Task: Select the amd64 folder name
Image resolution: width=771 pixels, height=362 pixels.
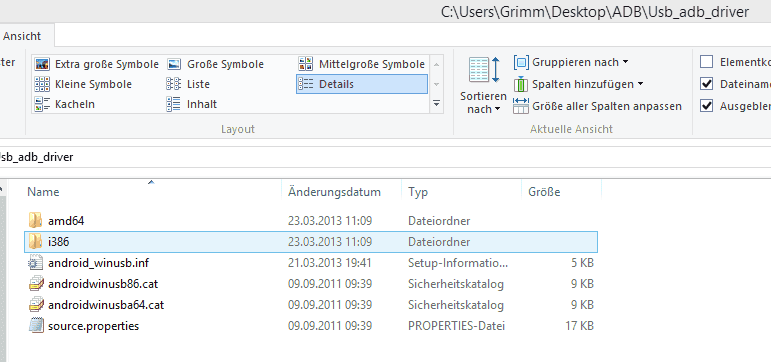Action: coord(66,221)
